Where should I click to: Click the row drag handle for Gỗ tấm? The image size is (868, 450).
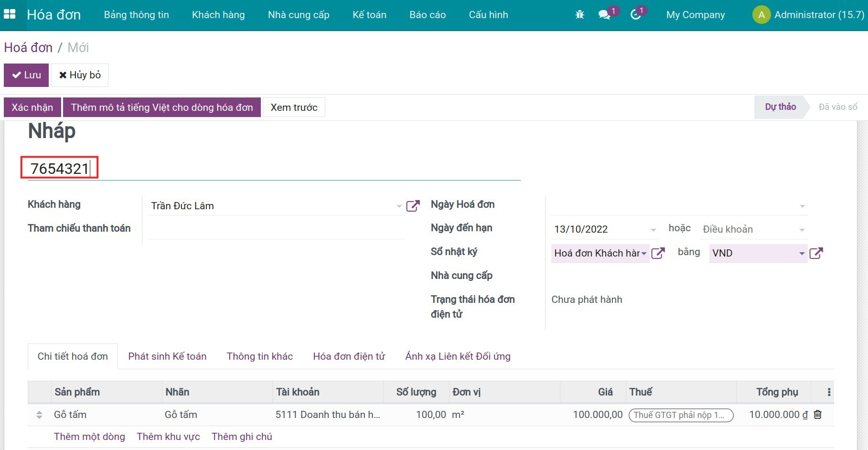[x=39, y=415]
